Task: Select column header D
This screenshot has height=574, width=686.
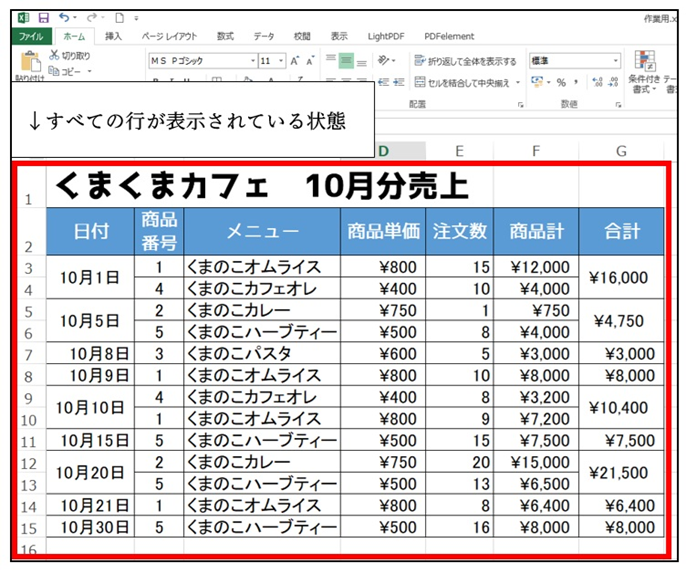Action: click(383, 151)
